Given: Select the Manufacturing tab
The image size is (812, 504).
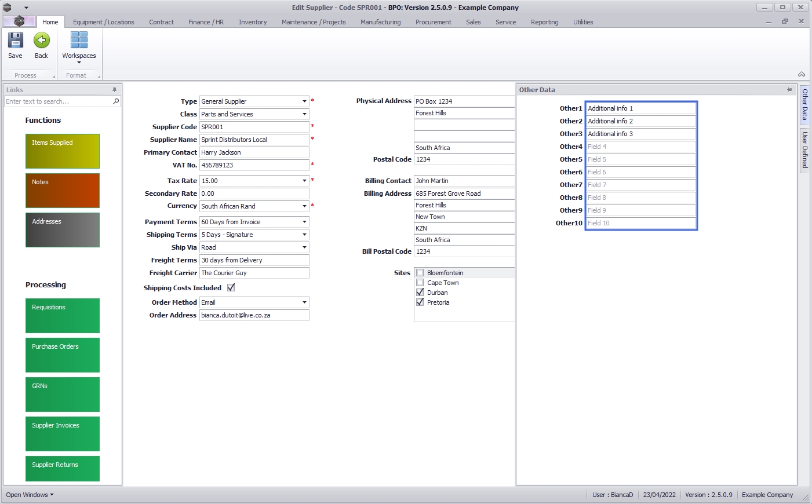Looking at the screenshot, I should coord(380,22).
